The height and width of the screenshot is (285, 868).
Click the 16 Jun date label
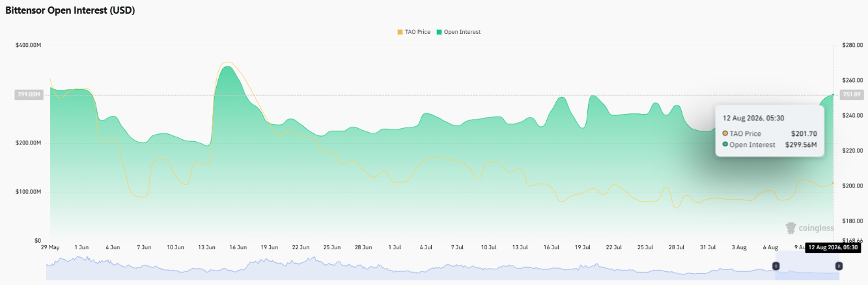(x=238, y=248)
